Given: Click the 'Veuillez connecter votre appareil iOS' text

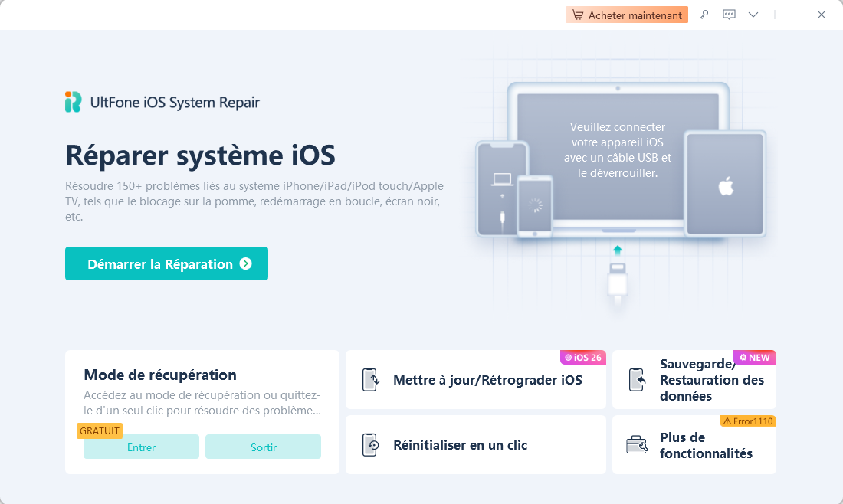Looking at the screenshot, I should point(617,150).
